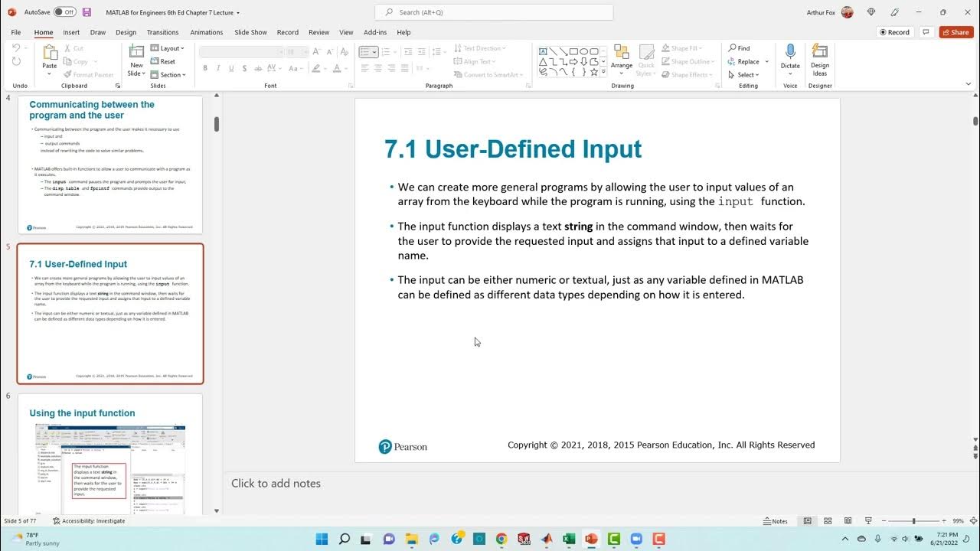Open Quick Styles gallery
Screen dimensions: 980x551
646,60
